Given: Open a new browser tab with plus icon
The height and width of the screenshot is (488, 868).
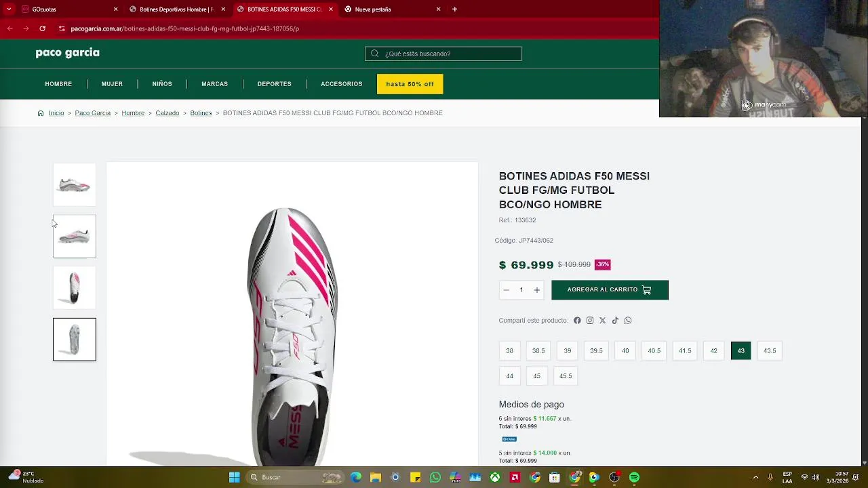Looking at the screenshot, I should [454, 9].
